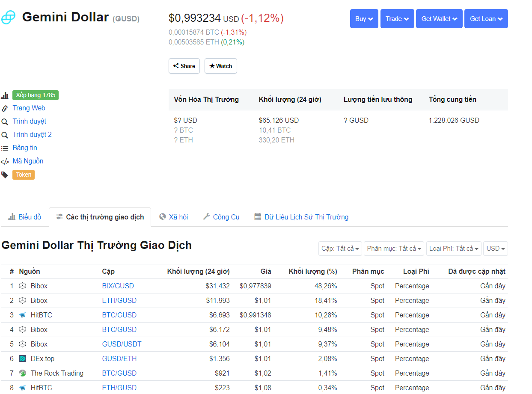Click the Bibox icon in row 1
532x394 pixels.
tap(23, 286)
